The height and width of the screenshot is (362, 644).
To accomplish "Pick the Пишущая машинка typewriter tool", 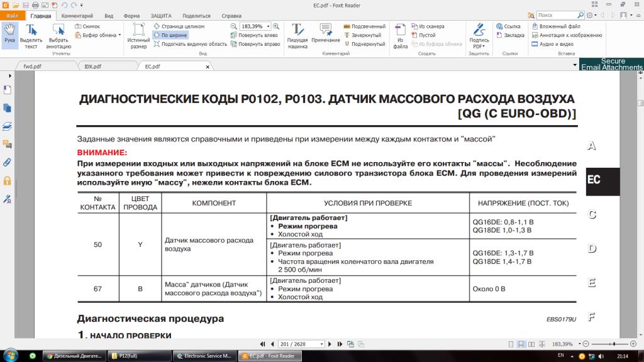I will point(297,36).
